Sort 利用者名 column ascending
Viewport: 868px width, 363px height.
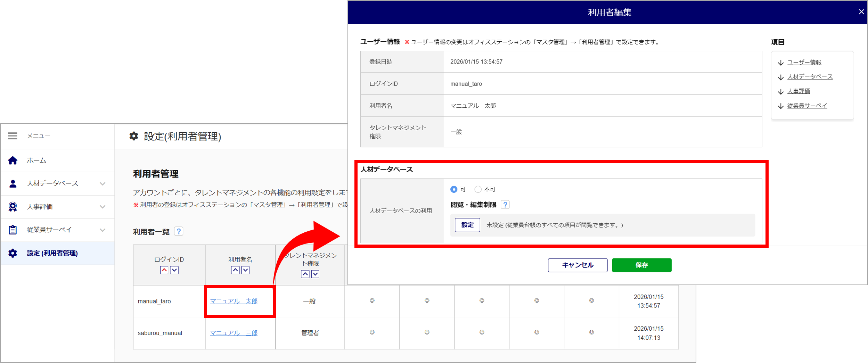coord(235,270)
